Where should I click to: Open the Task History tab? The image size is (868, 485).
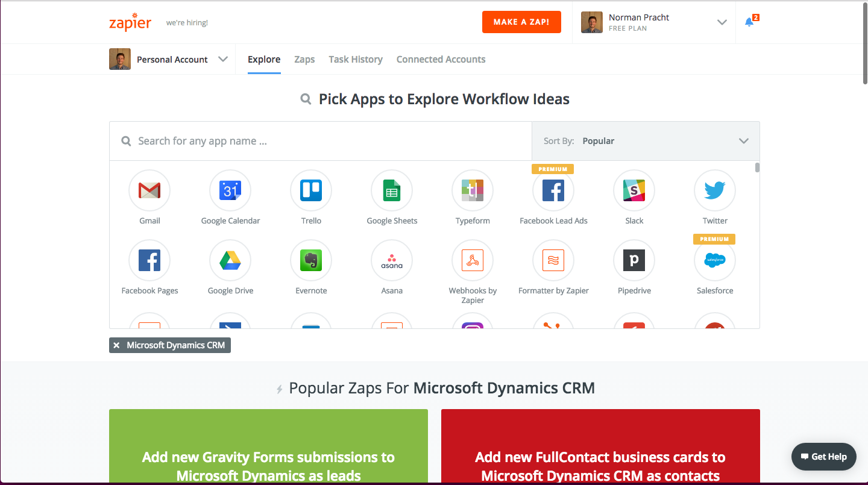356,59
